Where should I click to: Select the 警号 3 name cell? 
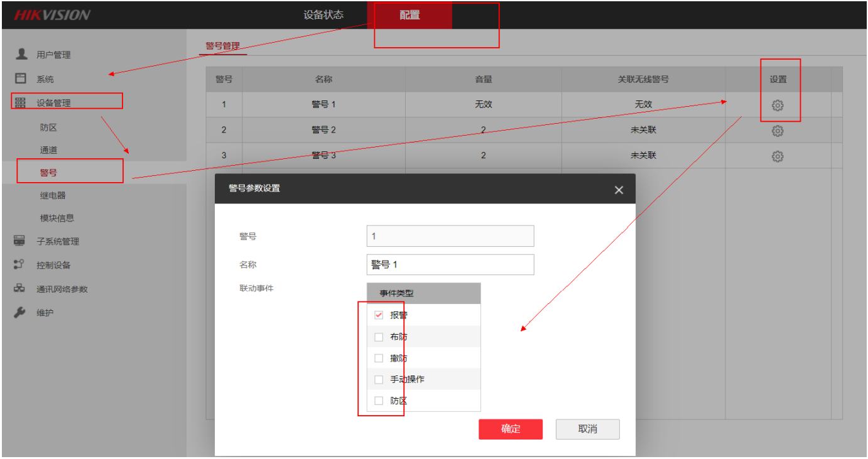point(323,155)
